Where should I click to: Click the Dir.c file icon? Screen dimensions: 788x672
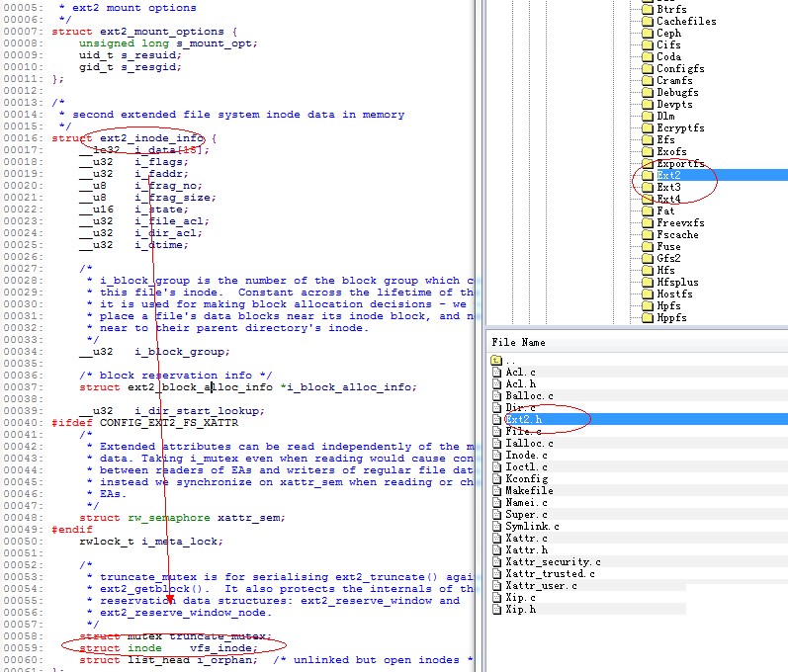pyautogui.click(x=497, y=408)
